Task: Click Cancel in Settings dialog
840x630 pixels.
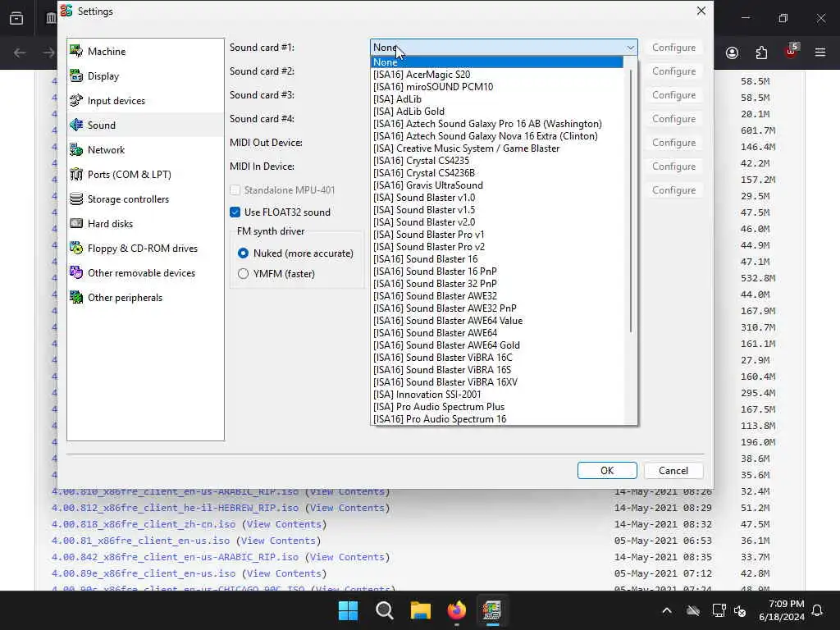Action: [673, 470]
